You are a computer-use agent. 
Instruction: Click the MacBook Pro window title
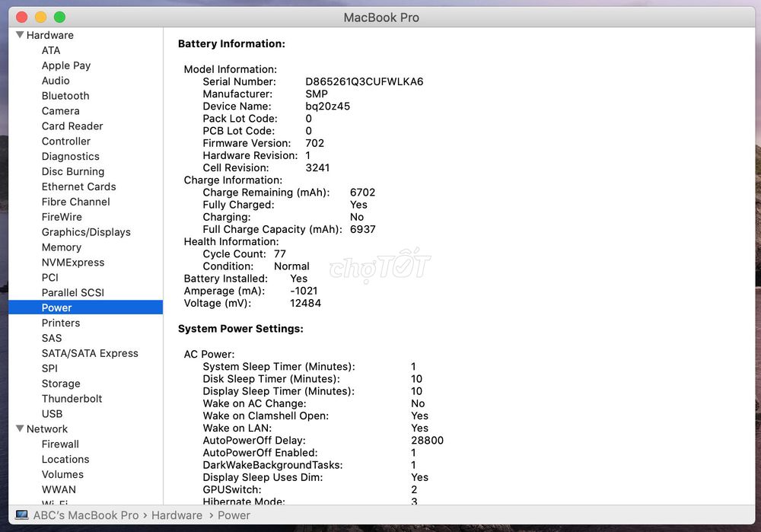point(381,18)
